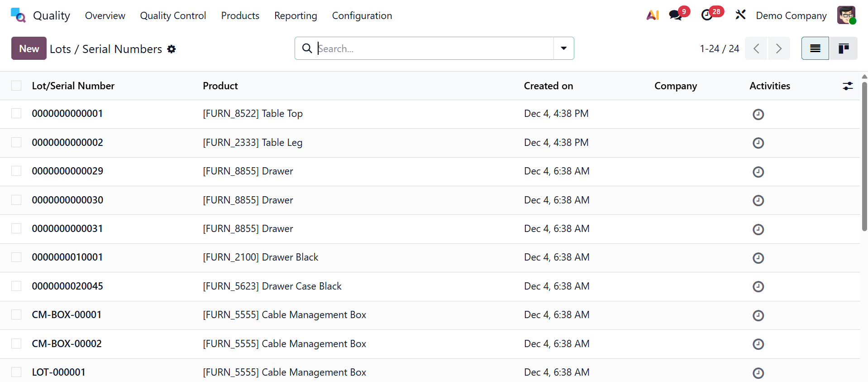The height and width of the screenshot is (382, 868).
Task: Switch to kanban view
Action: [843, 48]
